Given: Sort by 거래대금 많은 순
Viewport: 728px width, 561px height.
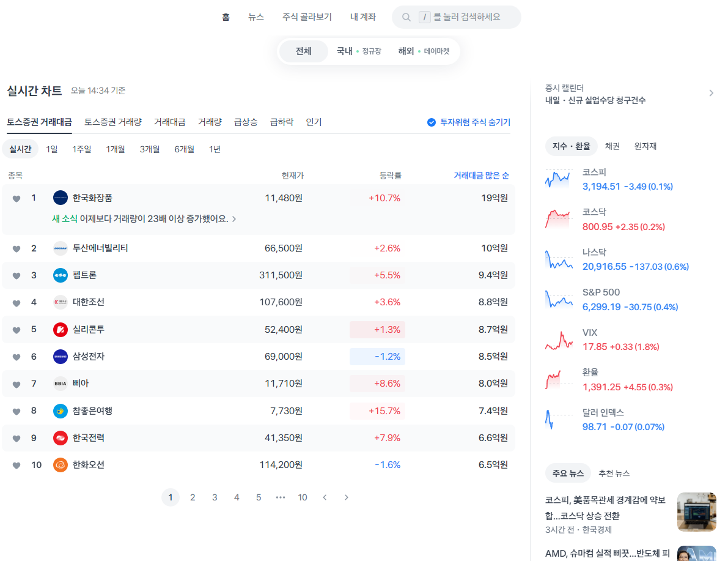Looking at the screenshot, I should pos(481,175).
